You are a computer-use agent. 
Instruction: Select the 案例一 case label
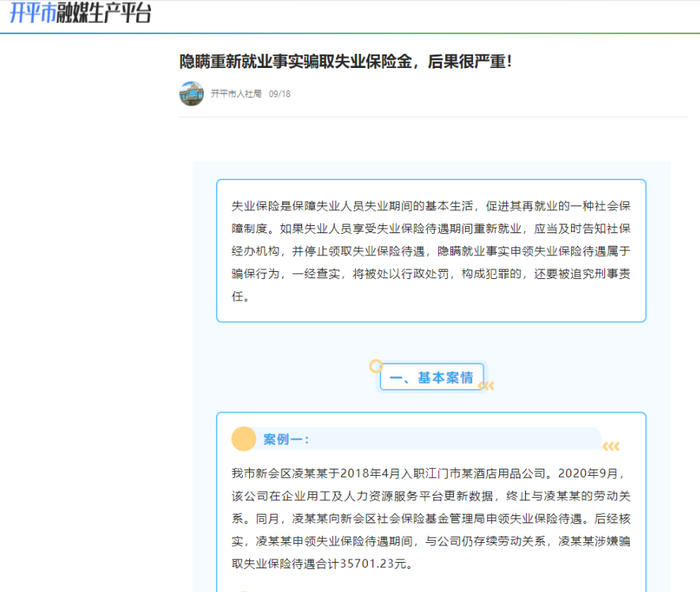coord(286,439)
